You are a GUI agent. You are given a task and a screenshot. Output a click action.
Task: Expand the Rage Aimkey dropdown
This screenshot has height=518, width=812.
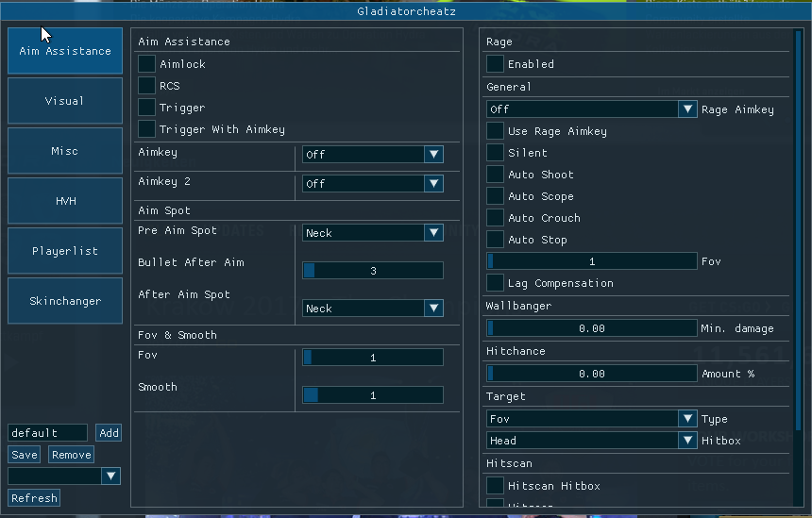point(592,109)
